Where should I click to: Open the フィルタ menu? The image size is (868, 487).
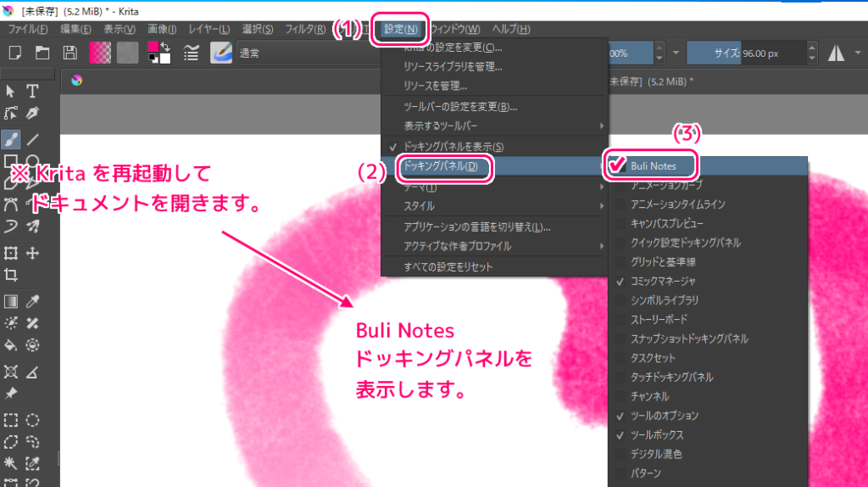[x=305, y=29]
